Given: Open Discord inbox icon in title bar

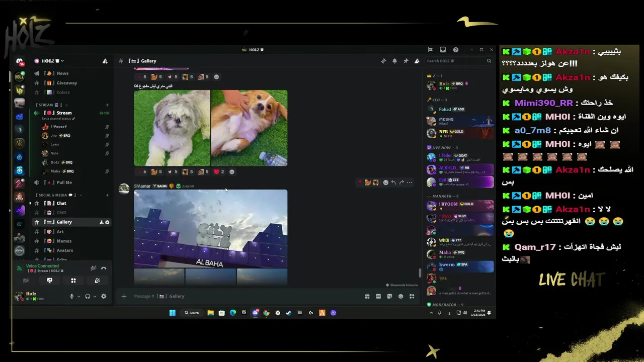Looking at the screenshot, I should (443, 50).
